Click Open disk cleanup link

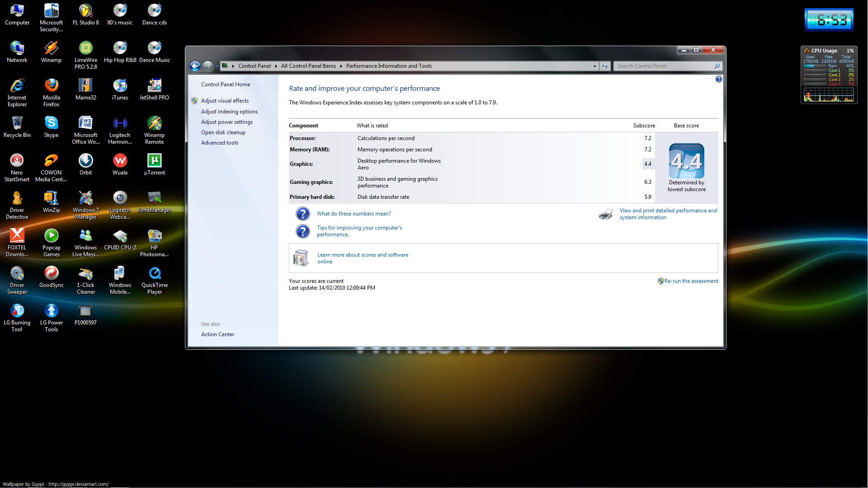click(223, 132)
